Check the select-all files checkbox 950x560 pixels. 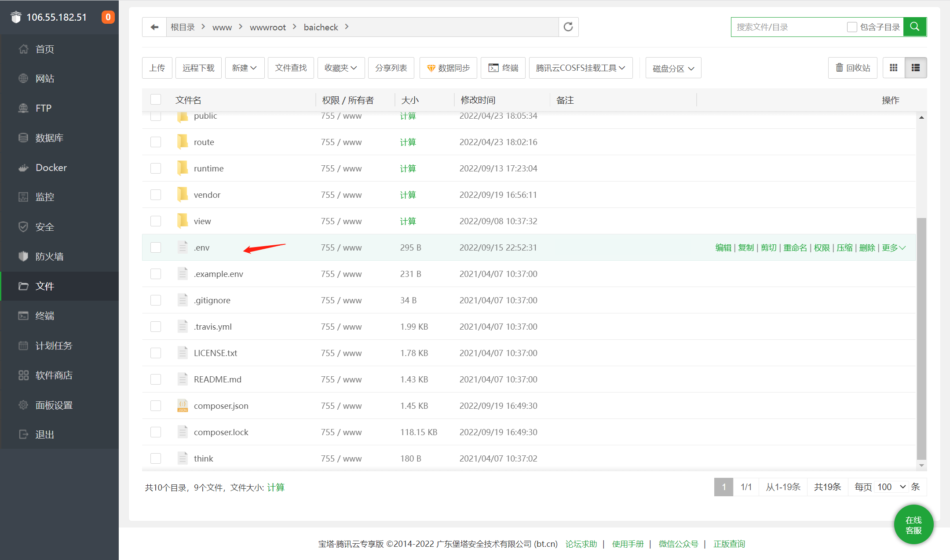click(x=156, y=100)
